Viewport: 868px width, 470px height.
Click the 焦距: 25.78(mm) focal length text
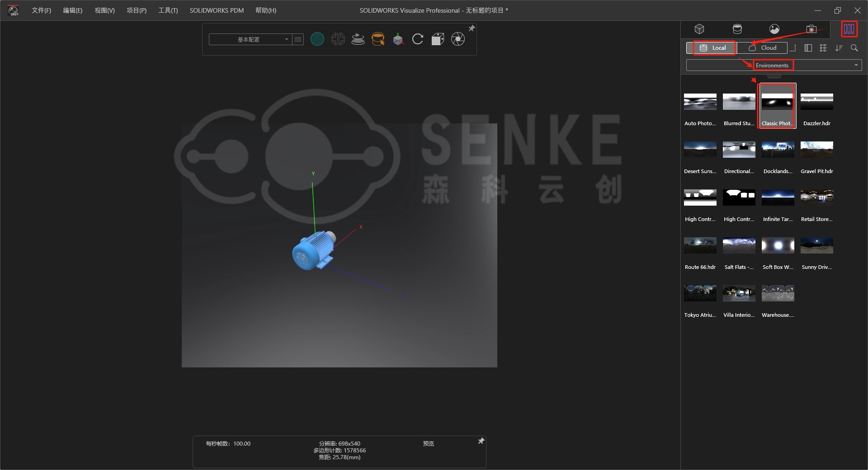340,457
